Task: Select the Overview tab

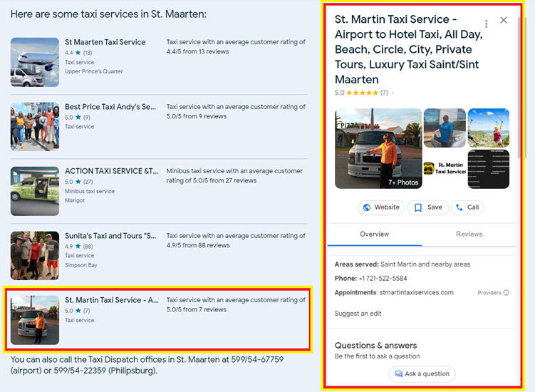Action: 374,234
